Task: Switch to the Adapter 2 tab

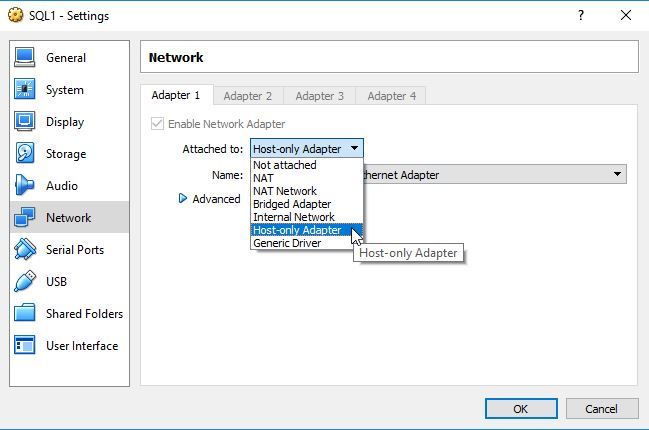Action: tap(247, 96)
